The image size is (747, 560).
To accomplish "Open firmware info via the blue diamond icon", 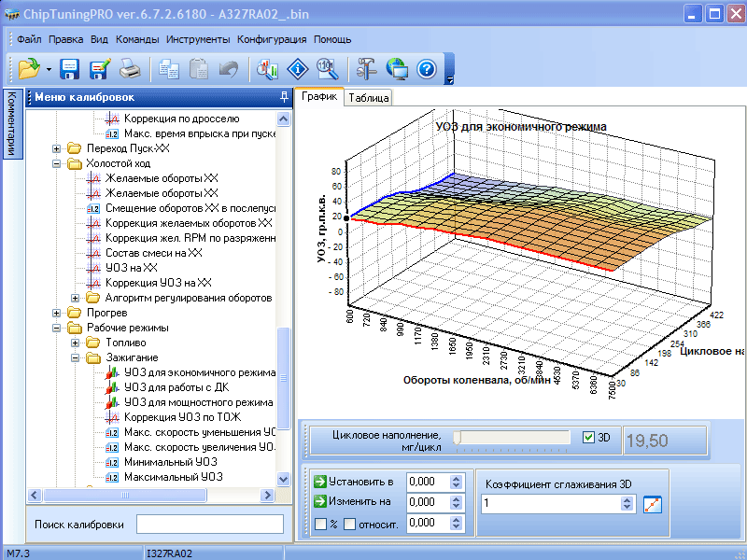I will (298, 69).
